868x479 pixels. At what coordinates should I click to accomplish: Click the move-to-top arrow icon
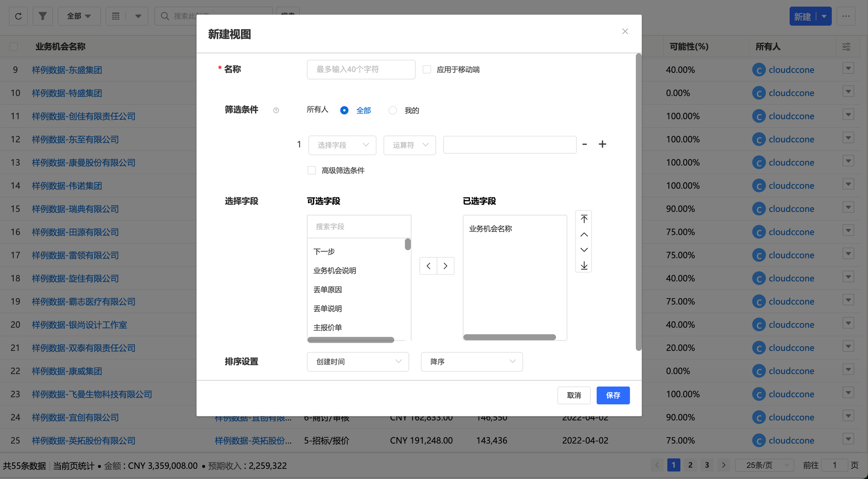(584, 219)
